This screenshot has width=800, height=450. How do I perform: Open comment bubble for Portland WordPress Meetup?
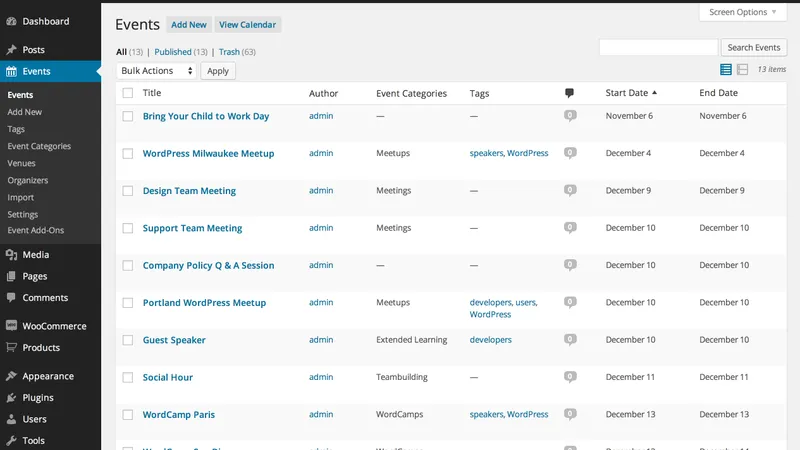tap(570, 302)
